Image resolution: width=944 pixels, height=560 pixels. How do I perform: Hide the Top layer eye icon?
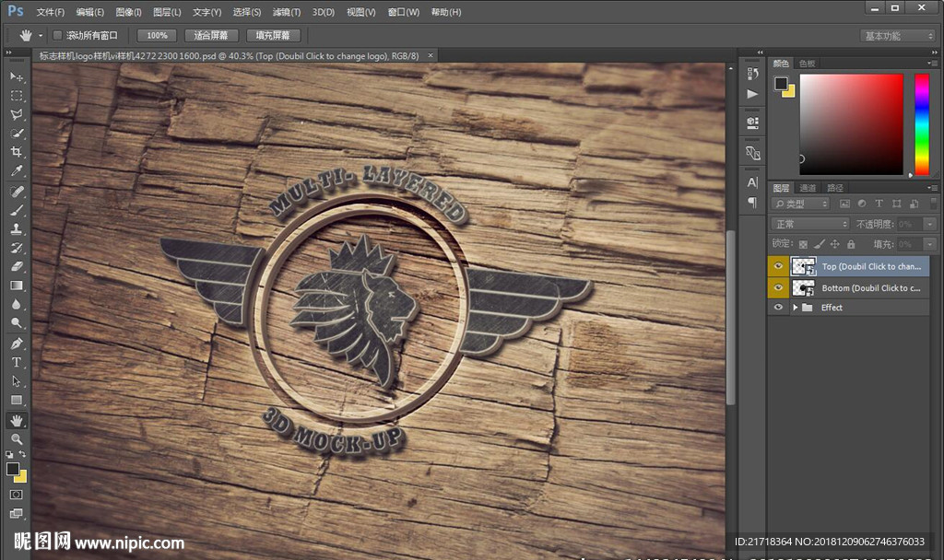778,266
